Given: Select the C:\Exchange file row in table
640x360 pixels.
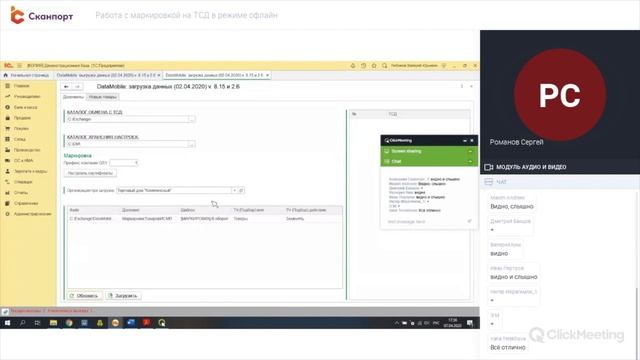Looking at the screenshot, I should coord(205,219).
